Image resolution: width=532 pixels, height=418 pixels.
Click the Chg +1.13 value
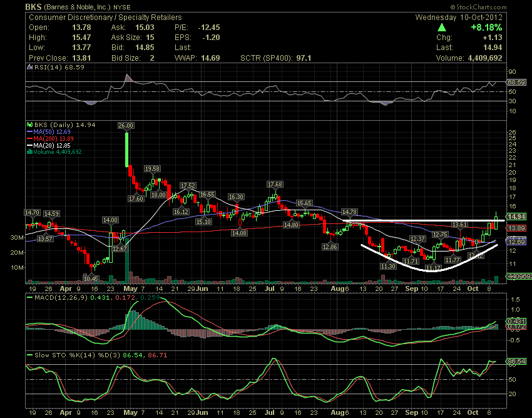493,38
